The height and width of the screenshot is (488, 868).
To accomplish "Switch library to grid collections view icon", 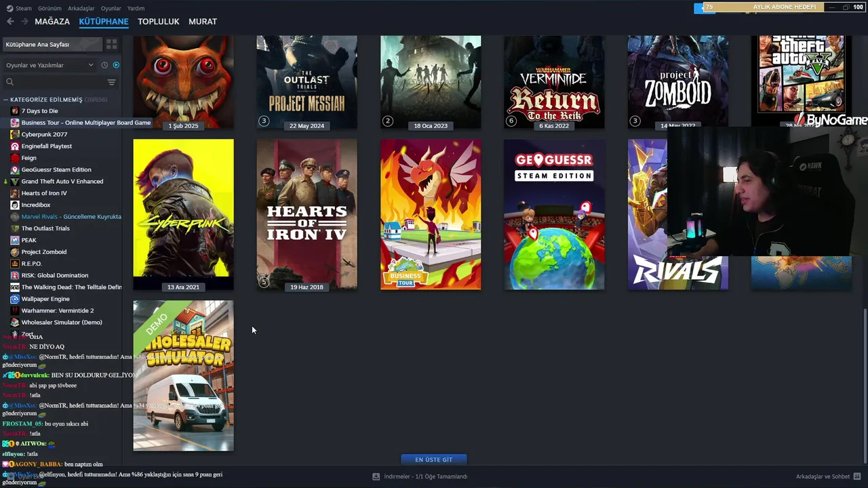I will click(x=112, y=44).
